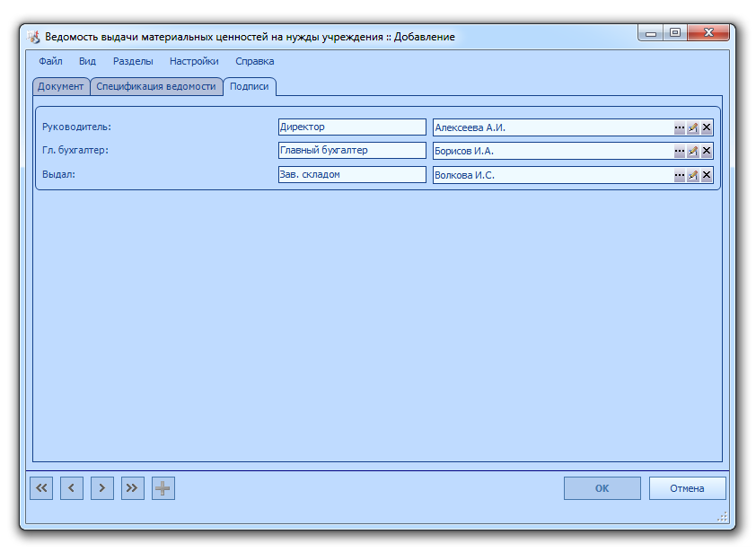The width and height of the screenshot is (756, 552).
Task: Open lookup ellipsis button for Алексеева А.И.
Action: (680, 127)
